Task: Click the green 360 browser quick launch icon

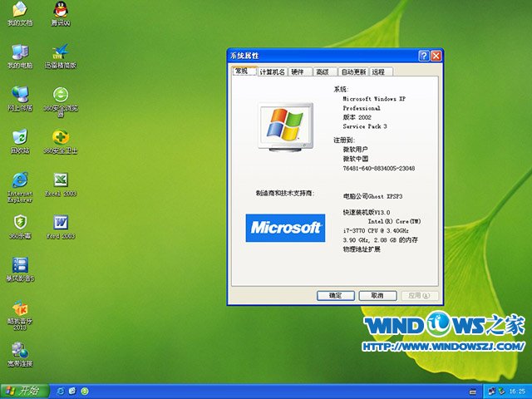Action: 85,392
